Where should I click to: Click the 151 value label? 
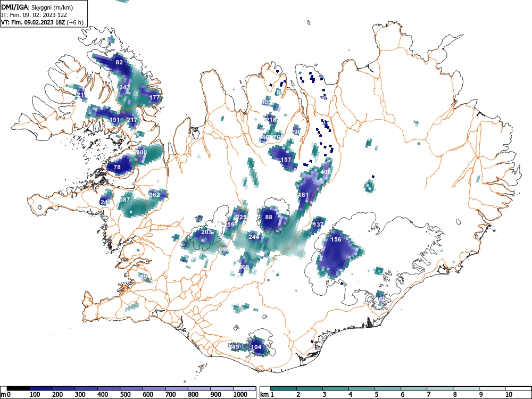(115, 120)
